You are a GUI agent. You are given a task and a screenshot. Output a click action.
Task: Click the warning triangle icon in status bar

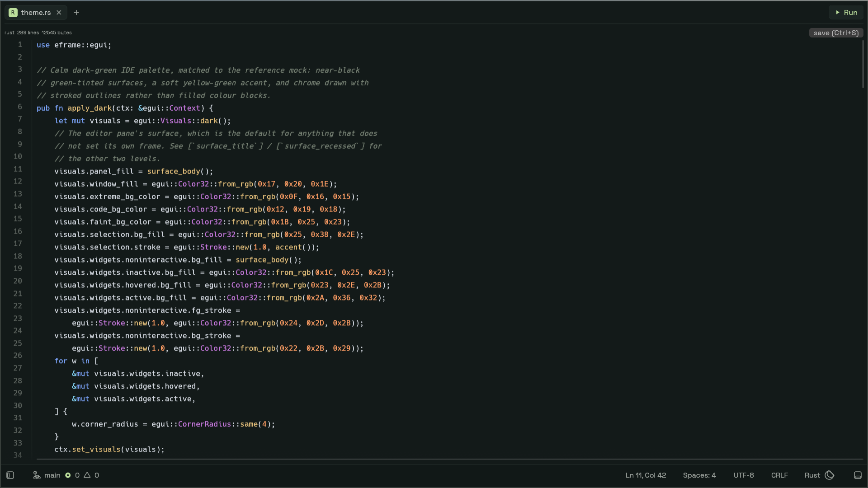pyautogui.click(x=87, y=475)
